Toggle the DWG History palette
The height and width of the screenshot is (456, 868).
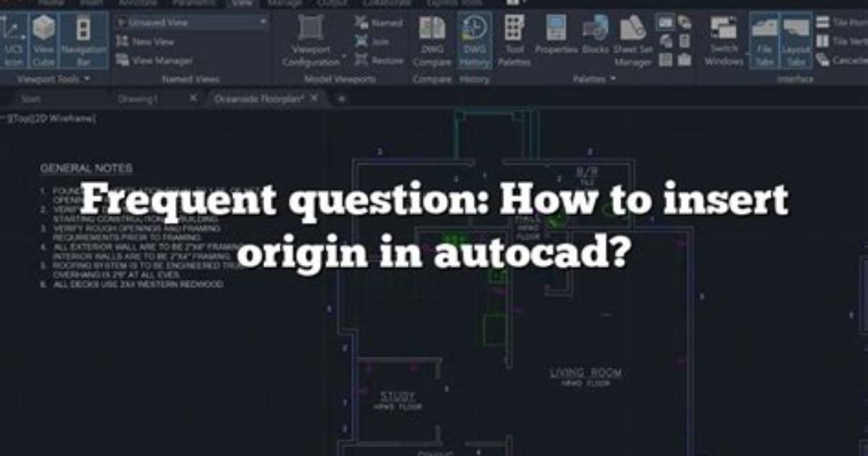coord(475,41)
